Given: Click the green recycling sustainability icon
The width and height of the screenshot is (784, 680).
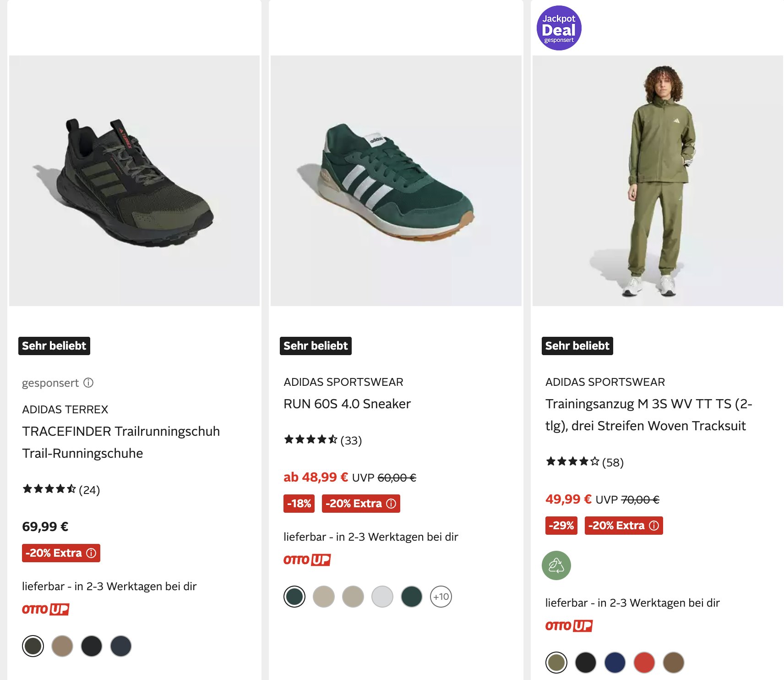Looking at the screenshot, I should tap(556, 565).
